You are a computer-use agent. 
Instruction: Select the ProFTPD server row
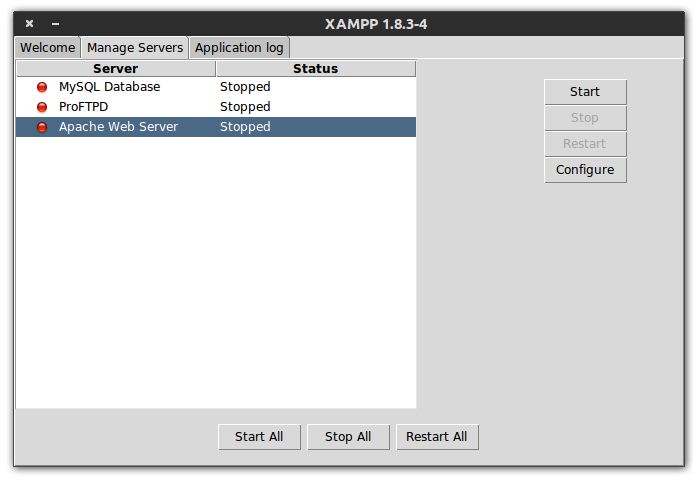[216, 107]
